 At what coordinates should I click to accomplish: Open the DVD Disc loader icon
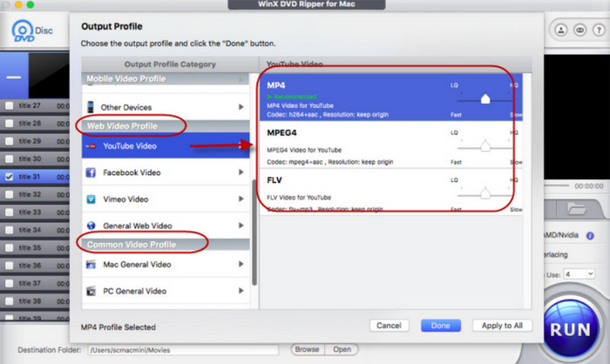pyautogui.click(x=31, y=30)
